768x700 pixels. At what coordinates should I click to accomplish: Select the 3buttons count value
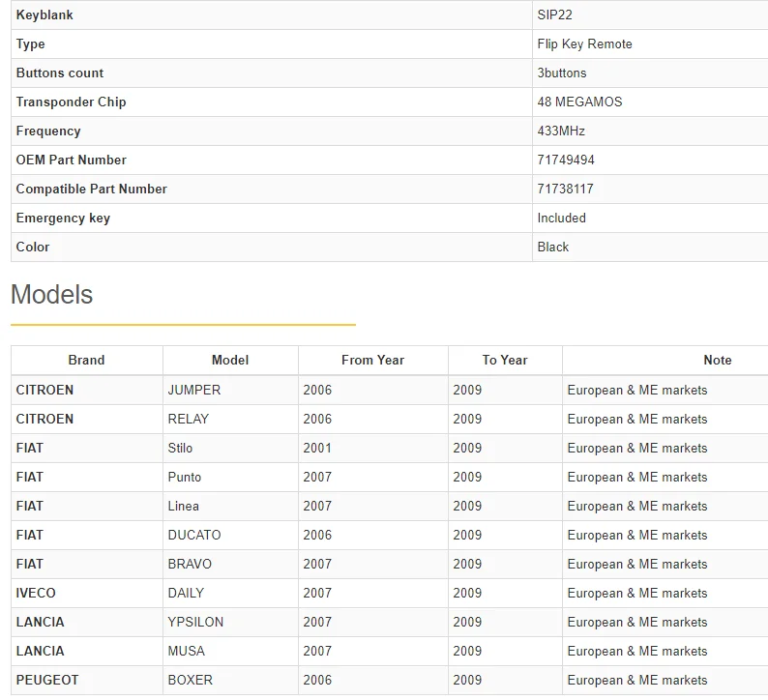(x=561, y=73)
